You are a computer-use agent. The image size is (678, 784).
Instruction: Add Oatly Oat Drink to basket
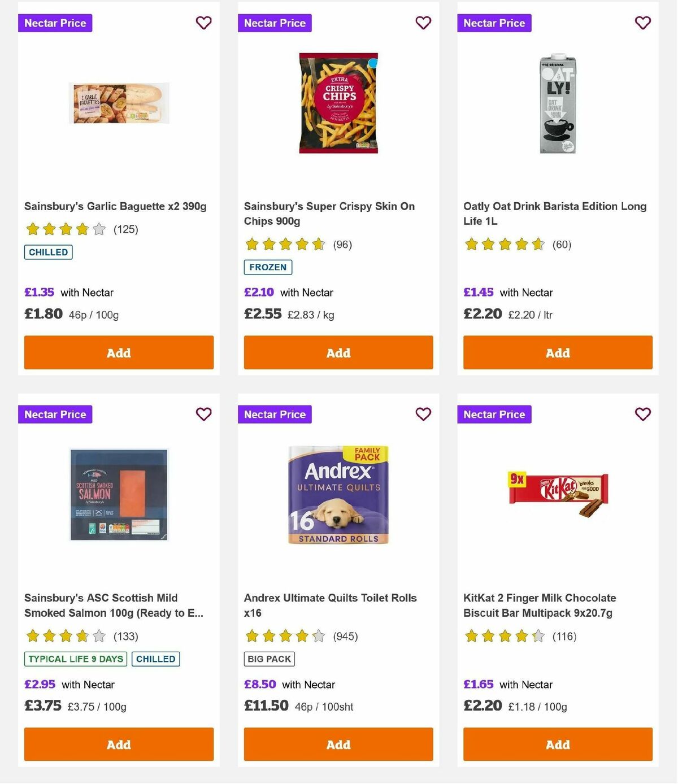[x=557, y=352]
